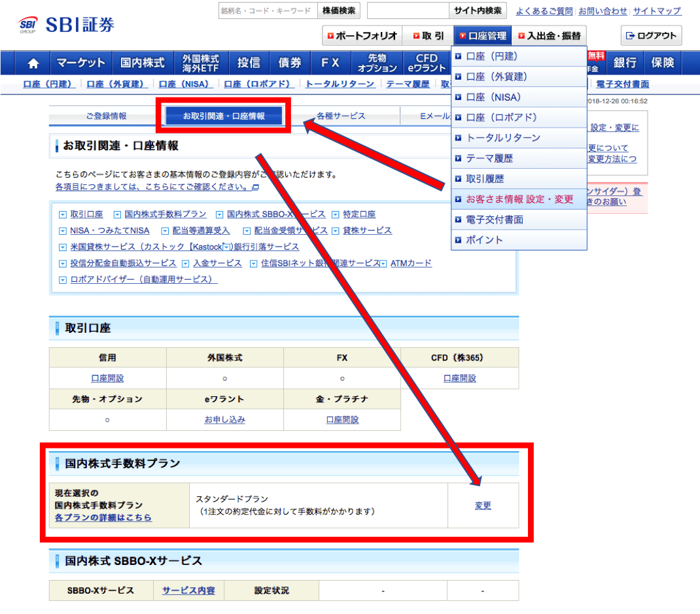Click 口座開設 link under 金・プラチナ
This screenshot has height=614, width=700.
pos(342,419)
